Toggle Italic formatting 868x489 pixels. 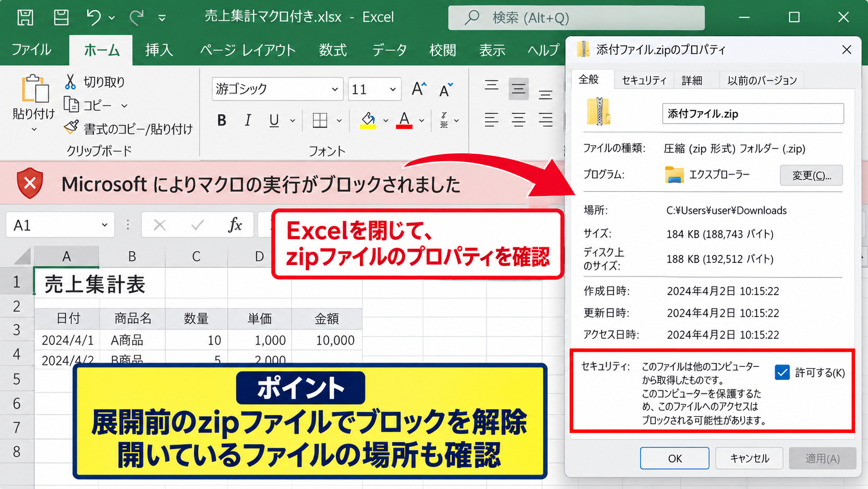[x=248, y=121]
